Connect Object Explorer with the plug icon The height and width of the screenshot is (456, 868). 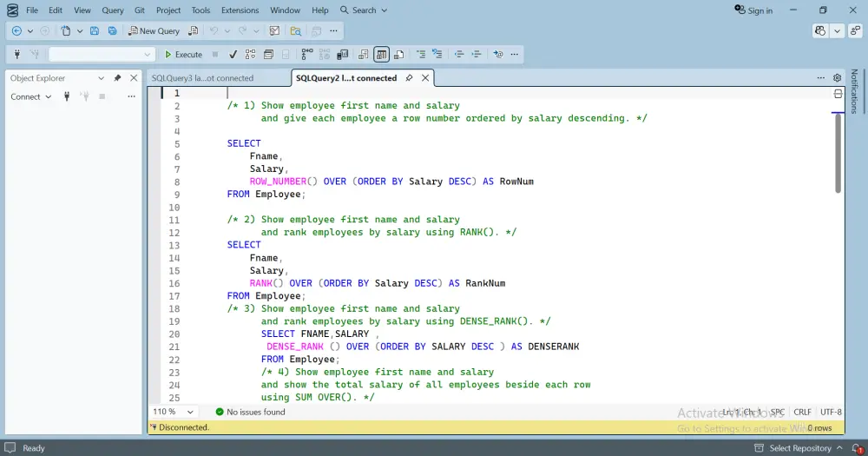point(67,96)
